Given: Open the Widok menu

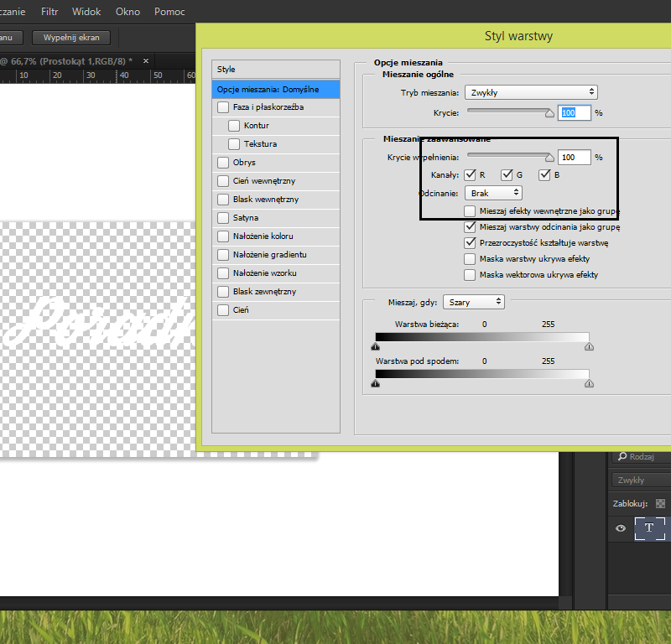Looking at the screenshot, I should click(x=86, y=12).
